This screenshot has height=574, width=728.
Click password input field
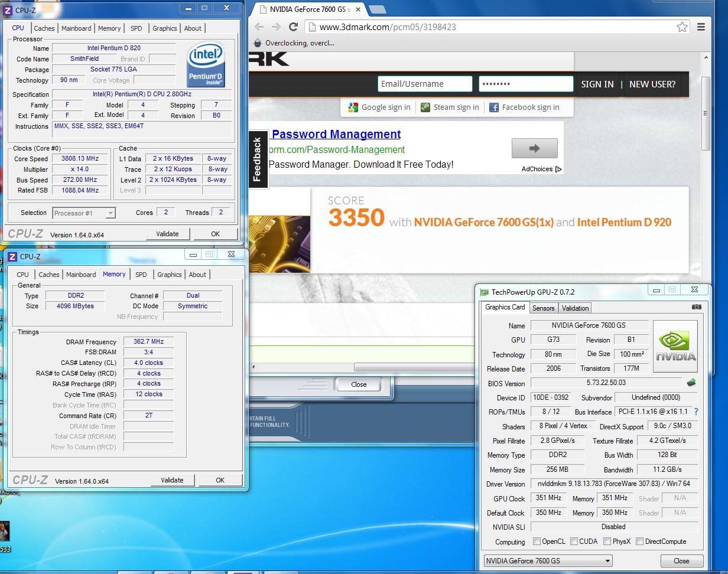pyautogui.click(x=526, y=84)
